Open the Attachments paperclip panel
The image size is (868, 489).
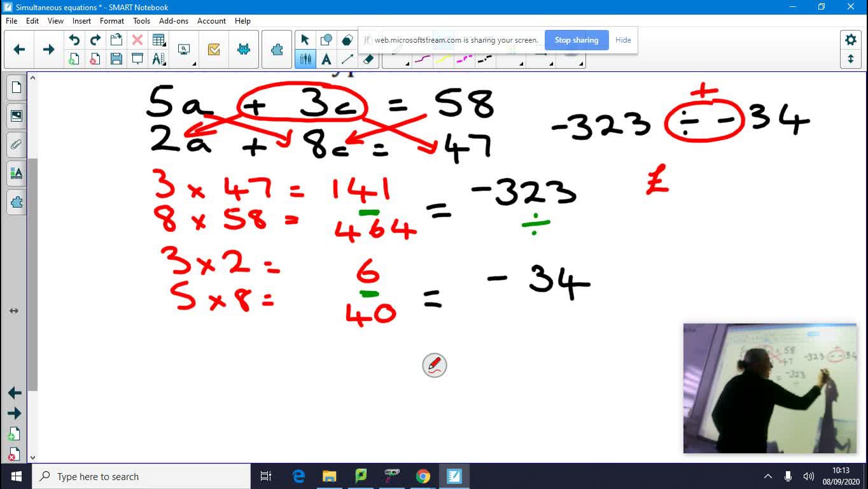click(x=16, y=145)
